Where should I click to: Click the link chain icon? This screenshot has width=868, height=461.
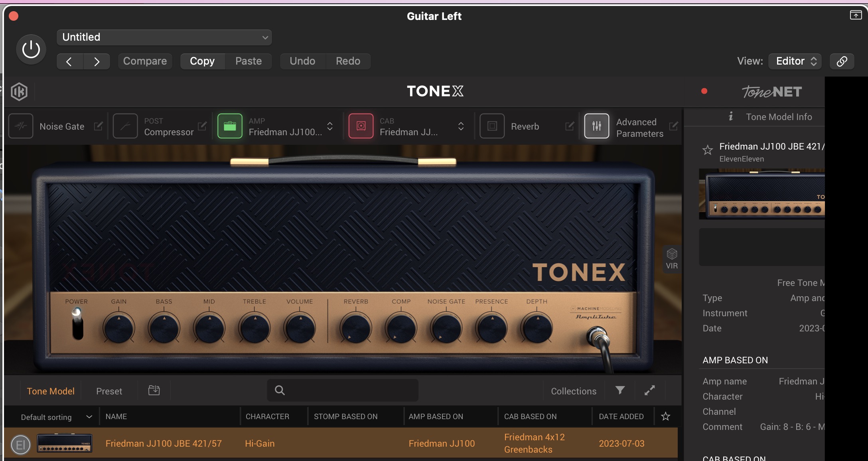pos(842,61)
